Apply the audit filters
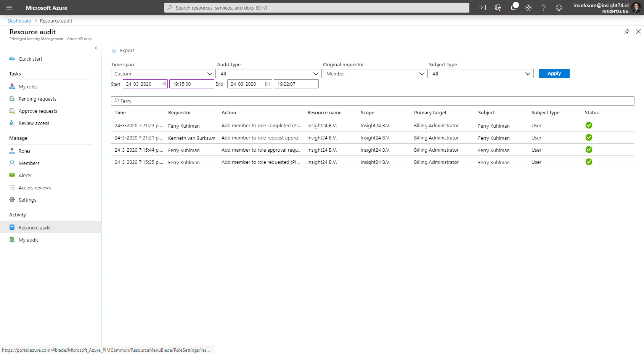Image resolution: width=644 pixels, height=354 pixels. coord(554,74)
